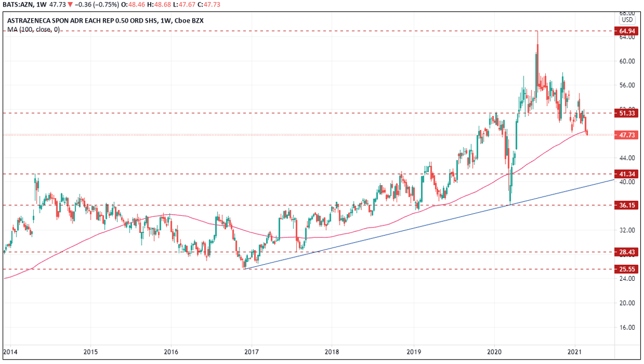Click the 41.34 red price label
Viewport: 644px width, 364px height.
coord(627,174)
